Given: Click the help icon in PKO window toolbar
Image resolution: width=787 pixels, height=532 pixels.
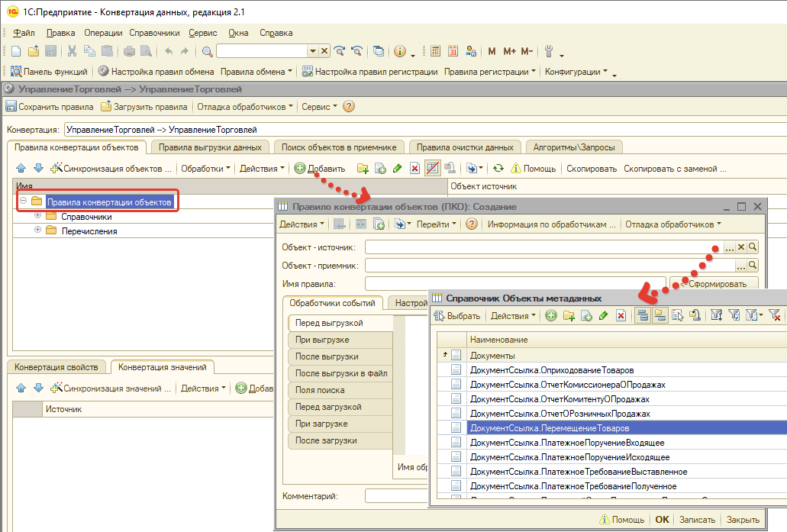Looking at the screenshot, I should coord(471,224).
